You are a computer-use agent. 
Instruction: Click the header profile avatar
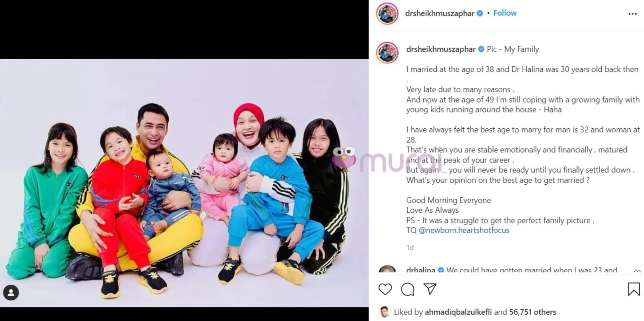(387, 14)
